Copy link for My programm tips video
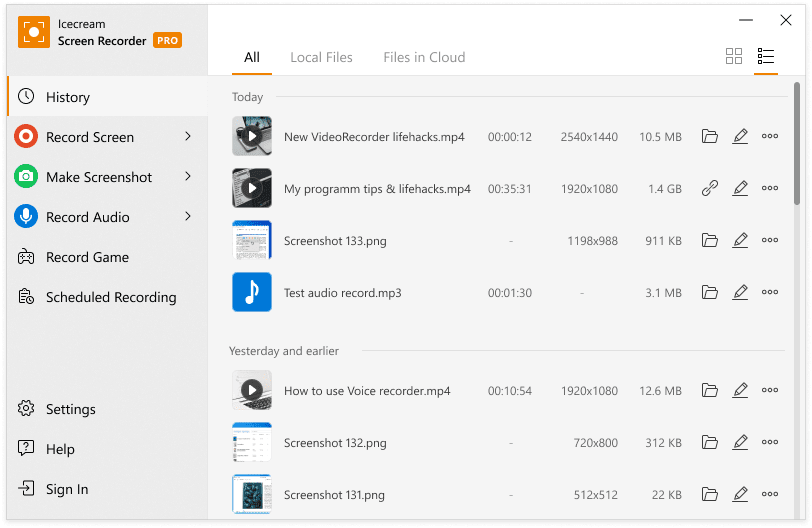Screen dimensions: 812x528 click(x=710, y=188)
